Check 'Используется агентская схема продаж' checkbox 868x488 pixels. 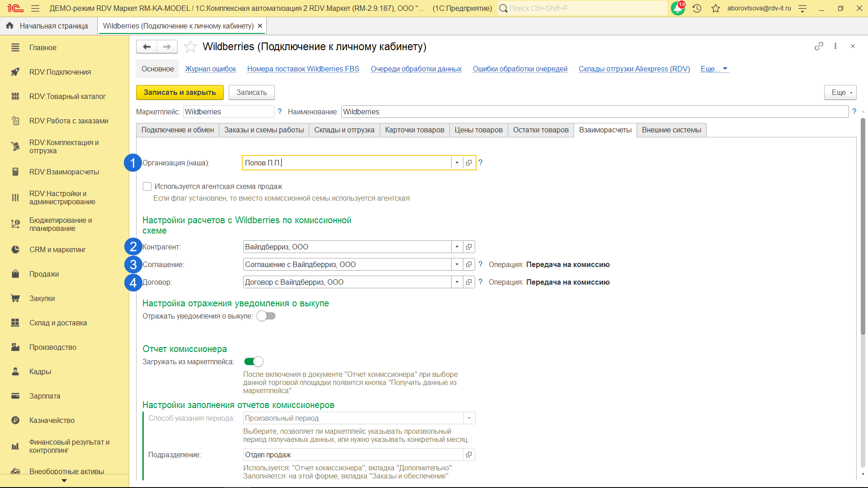coord(147,186)
